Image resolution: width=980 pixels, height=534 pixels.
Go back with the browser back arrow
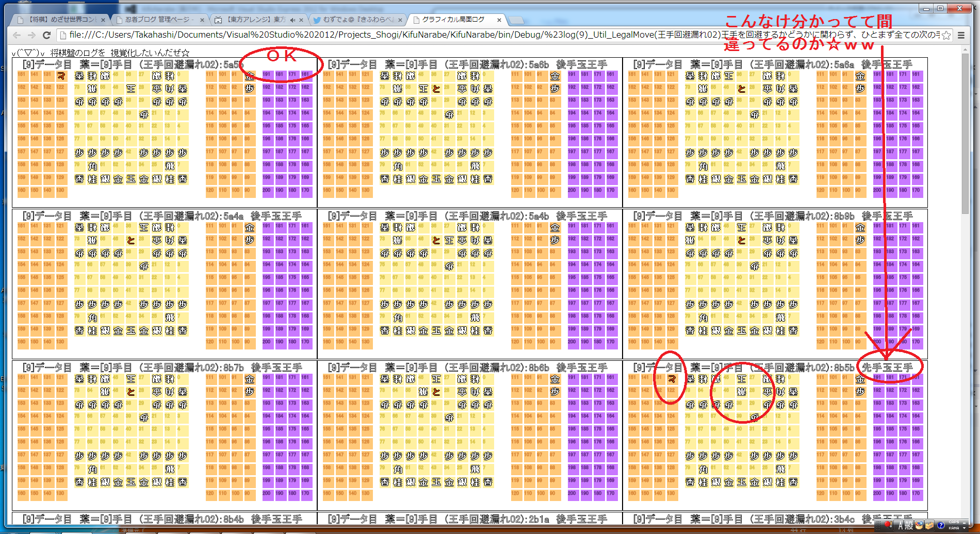point(17,35)
